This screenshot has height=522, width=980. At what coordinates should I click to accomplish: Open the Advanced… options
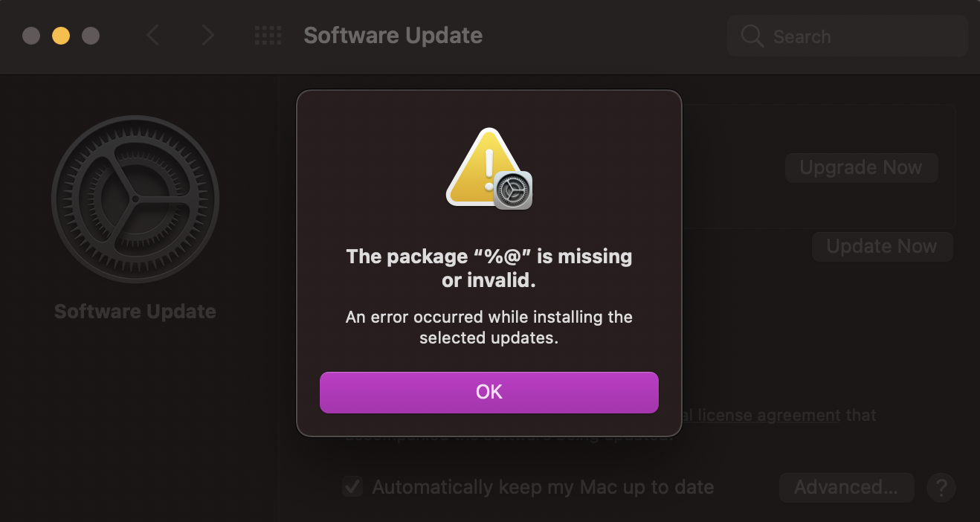click(x=846, y=488)
